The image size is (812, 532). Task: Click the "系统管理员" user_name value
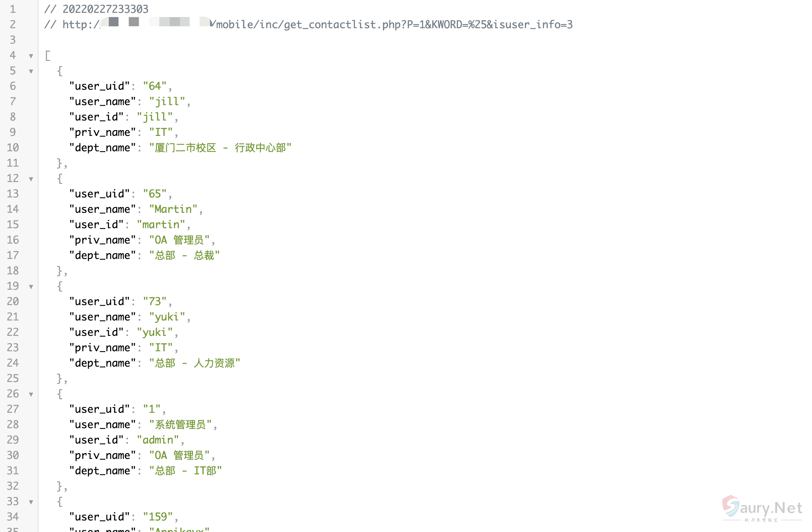181,424
